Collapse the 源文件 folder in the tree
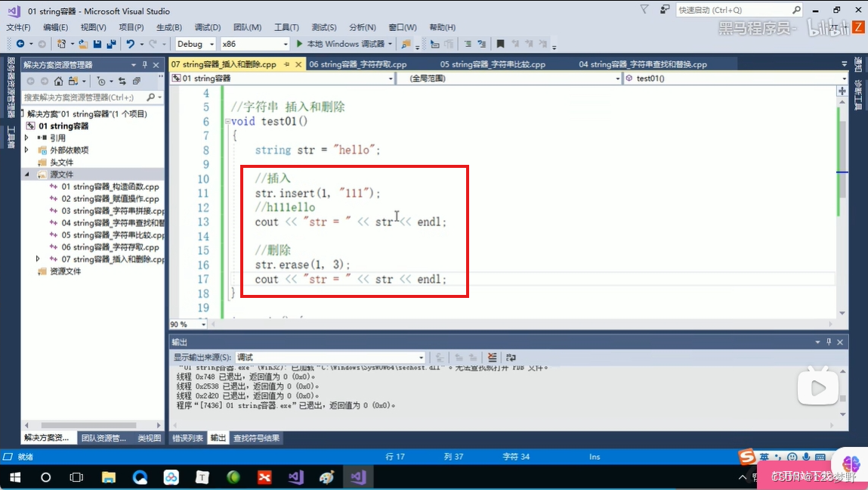Viewport: 868px width, 490px height. 26,174
